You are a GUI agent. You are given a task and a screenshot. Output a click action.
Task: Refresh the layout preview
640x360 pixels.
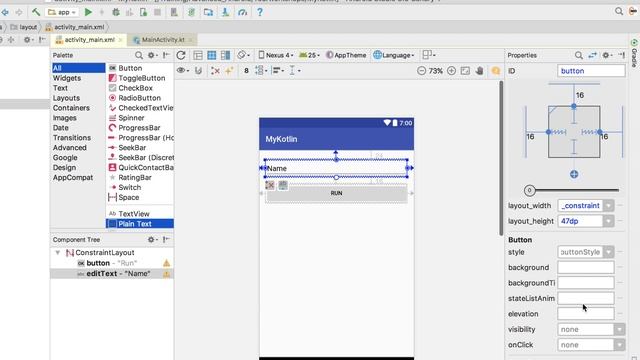click(x=181, y=55)
